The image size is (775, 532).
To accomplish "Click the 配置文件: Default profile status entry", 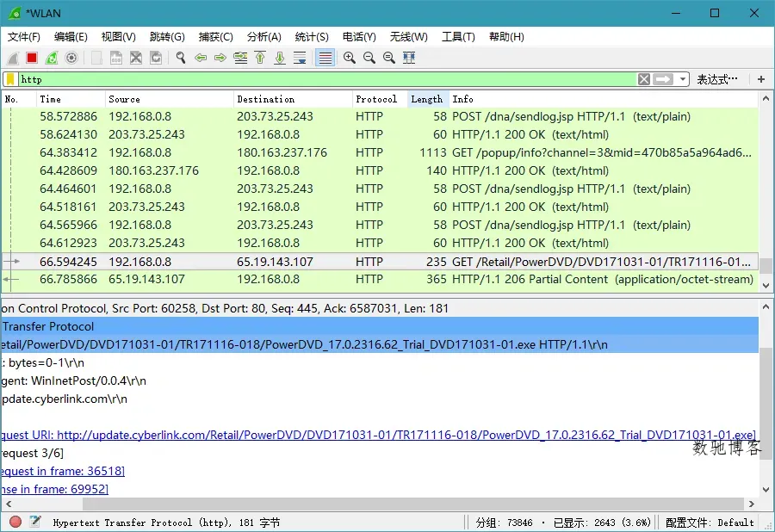I will coord(710,523).
